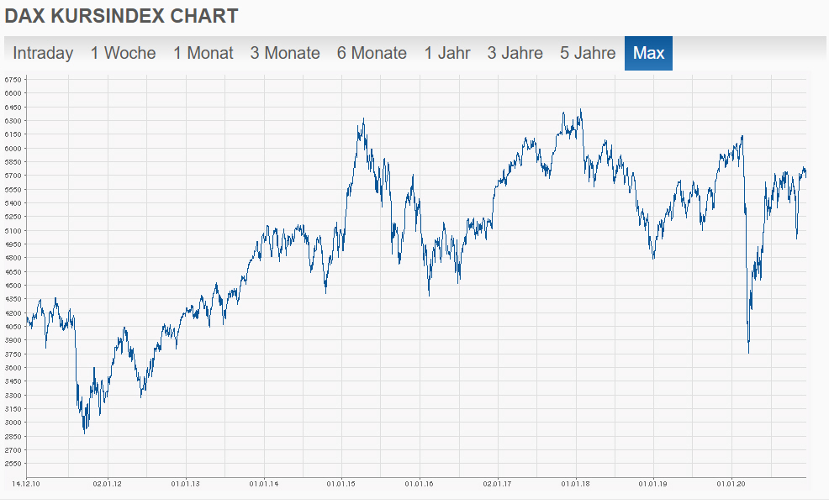Click the 01.01.18 date label

[x=576, y=483]
